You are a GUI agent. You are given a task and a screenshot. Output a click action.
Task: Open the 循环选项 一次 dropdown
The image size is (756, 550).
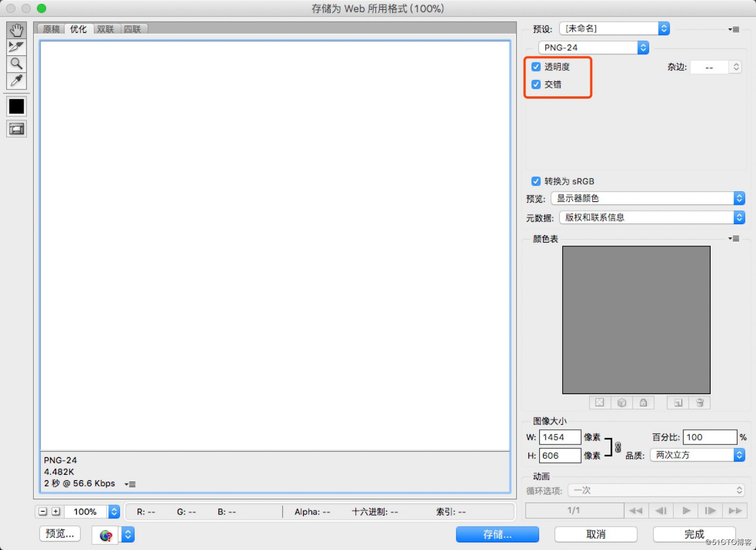tap(656, 491)
